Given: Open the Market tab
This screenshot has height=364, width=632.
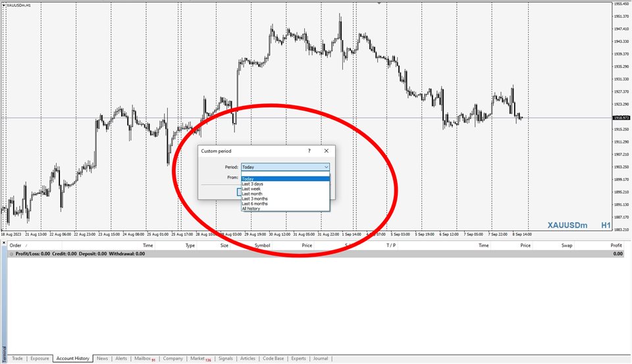Looking at the screenshot, I should (200, 358).
